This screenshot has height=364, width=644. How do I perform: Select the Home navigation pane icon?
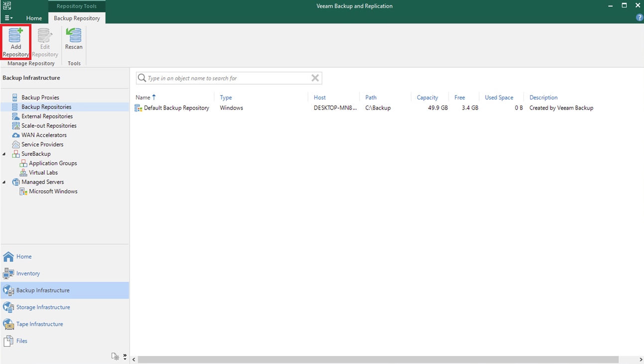point(8,256)
